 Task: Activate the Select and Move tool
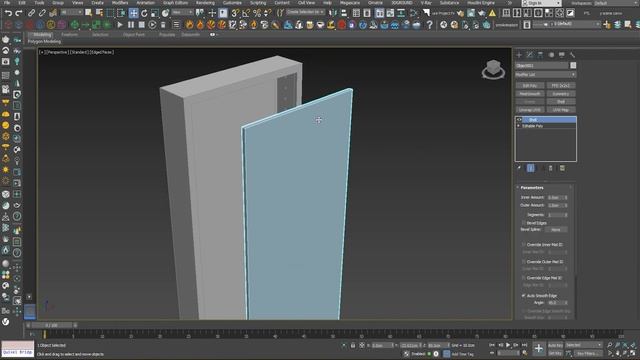(x=133, y=13)
